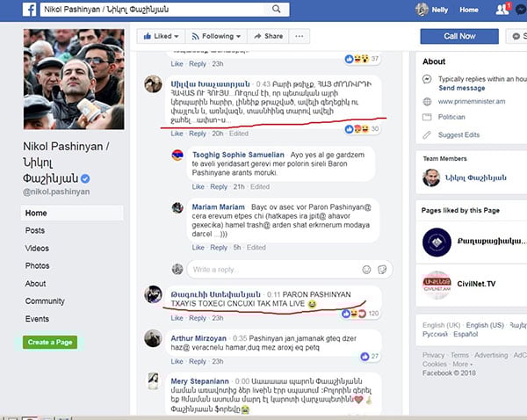Click the Suggest Edits link
This screenshot has height=420, width=527.
pyautogui.click(x=458, y=134)
